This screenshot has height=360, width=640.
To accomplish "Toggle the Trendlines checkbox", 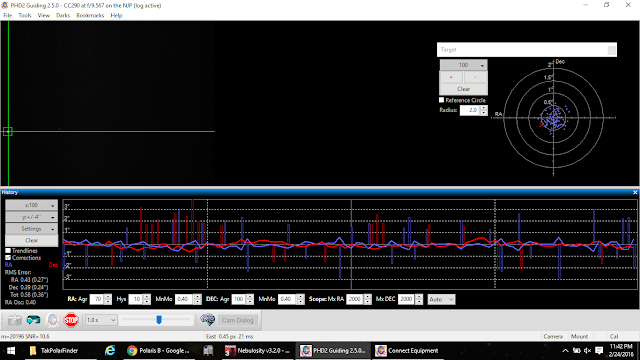I will pyautogui.click(x=8, y=251).
